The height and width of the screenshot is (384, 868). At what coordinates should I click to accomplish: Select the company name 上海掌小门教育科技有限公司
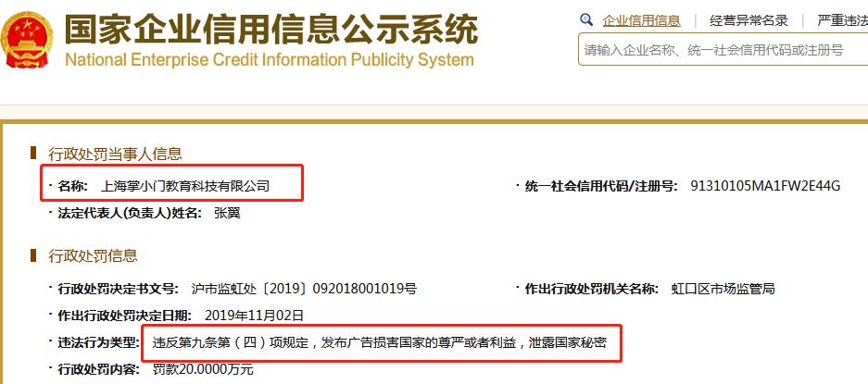[185, 186]
